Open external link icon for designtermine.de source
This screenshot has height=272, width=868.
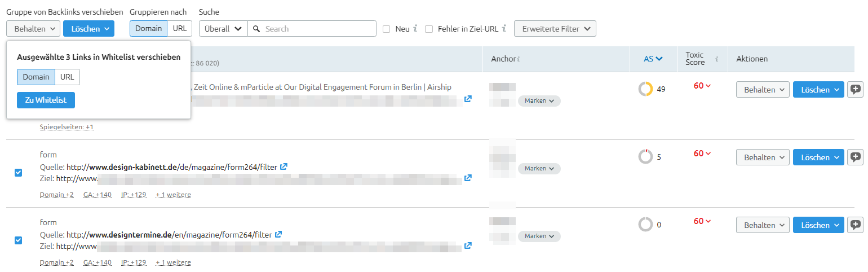tap(278, 234)
